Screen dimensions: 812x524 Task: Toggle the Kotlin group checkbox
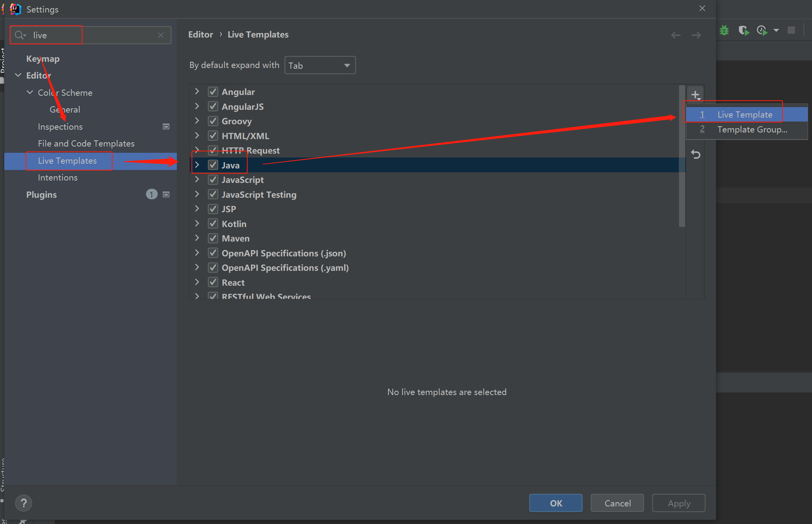213,224
